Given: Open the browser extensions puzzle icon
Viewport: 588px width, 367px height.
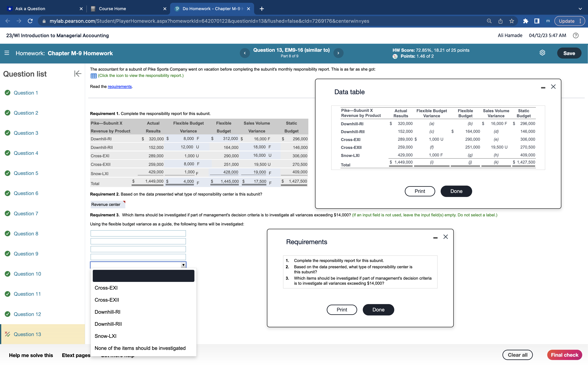Looking at the screenshot, I should [525, 21].
